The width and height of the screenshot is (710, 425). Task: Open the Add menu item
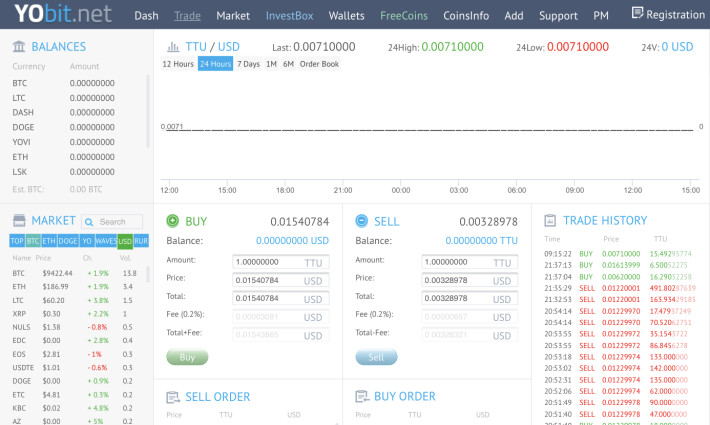tap(514, 16)
